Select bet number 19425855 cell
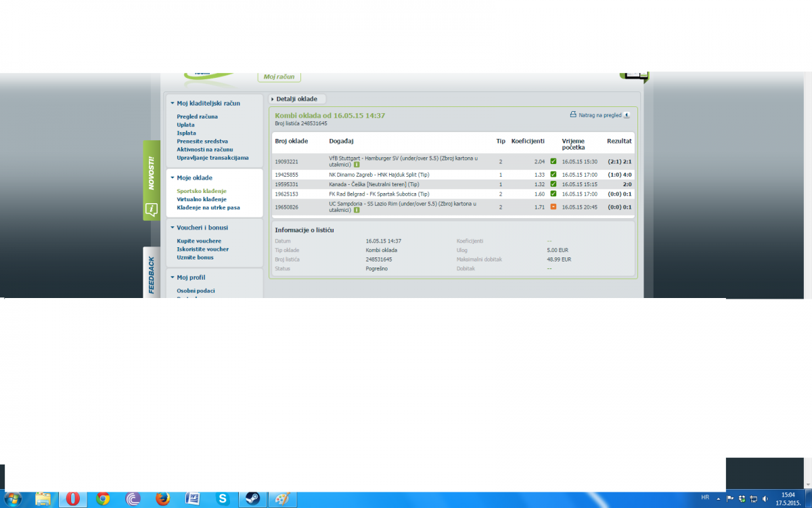812x508 pixels. [x=286, y=175]
